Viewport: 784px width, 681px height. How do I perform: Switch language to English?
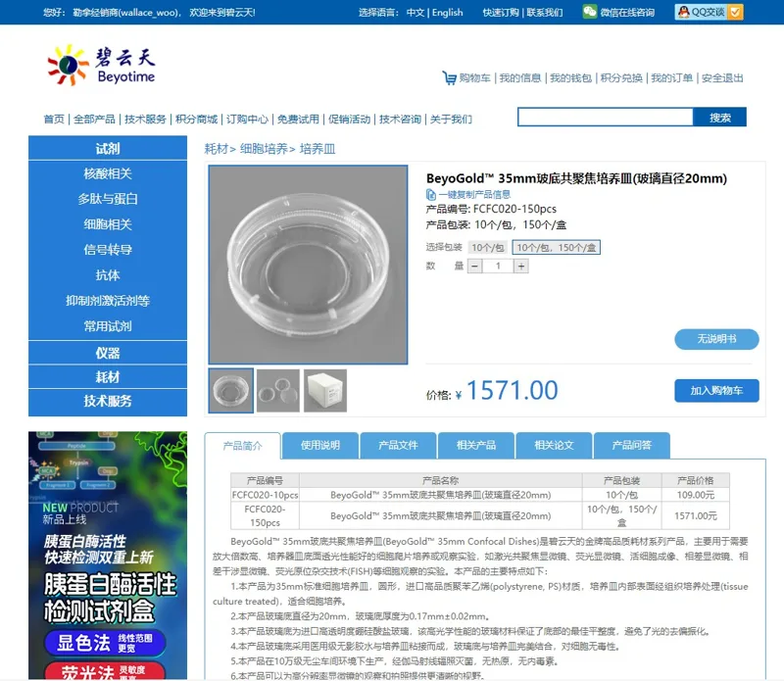click(448, 13)
